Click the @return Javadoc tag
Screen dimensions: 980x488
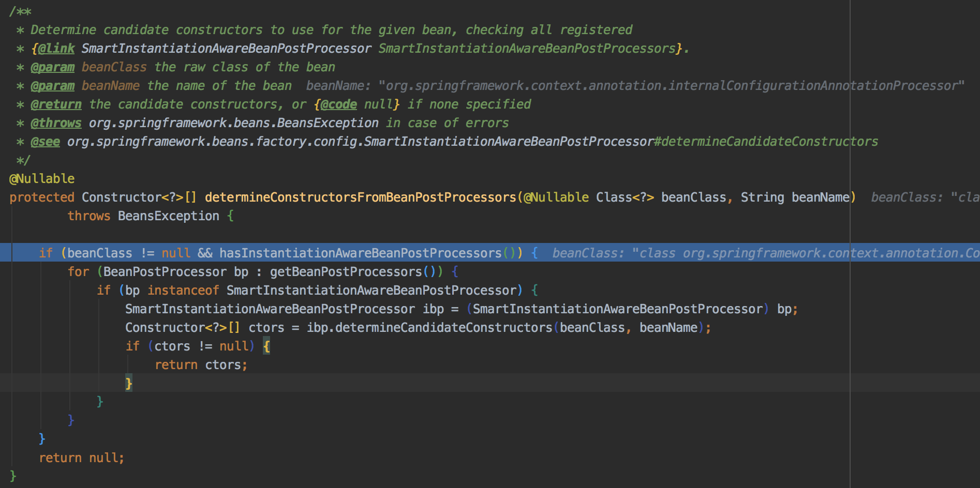click(56, 104)
